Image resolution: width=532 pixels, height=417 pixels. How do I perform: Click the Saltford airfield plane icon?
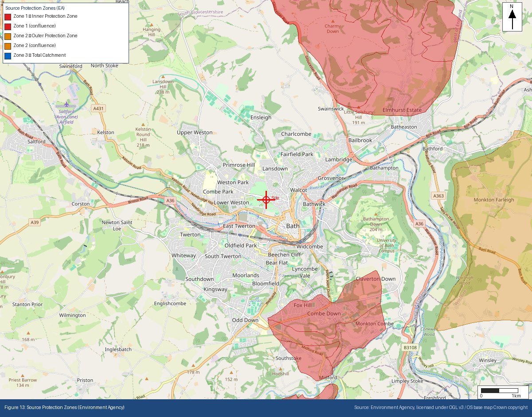(66, 104)
